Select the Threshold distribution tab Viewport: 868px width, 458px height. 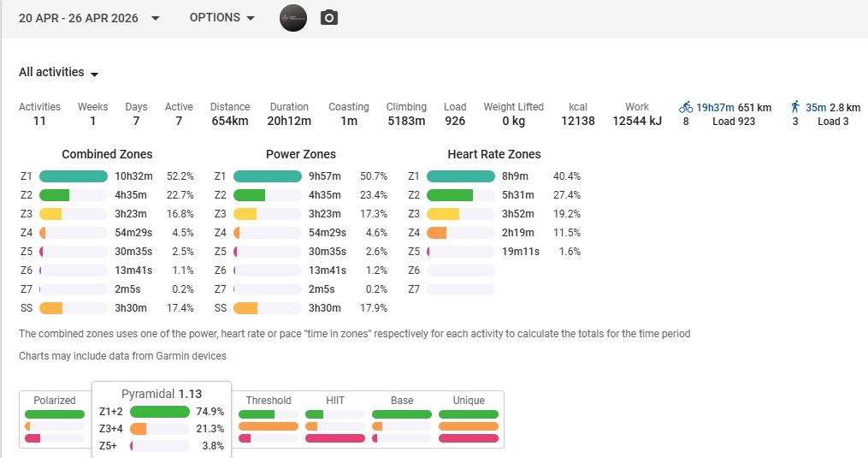(269, 401)
